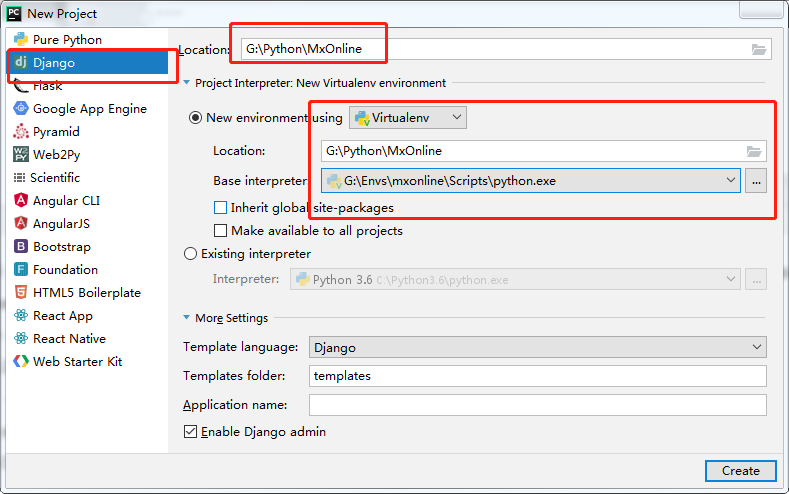Screen dimensions: 789x494
Task: Click the AngularJS icon
Action: [21, 223]
